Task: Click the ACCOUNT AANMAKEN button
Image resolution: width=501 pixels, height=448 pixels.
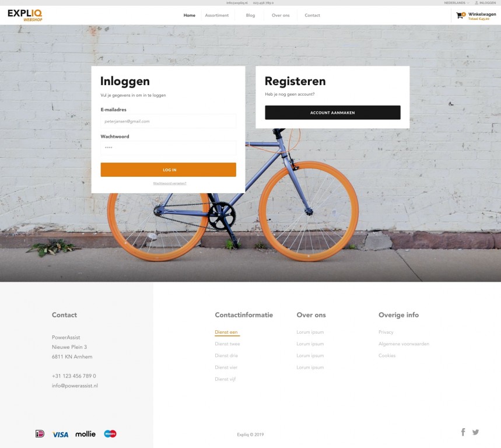Action: click(x=332, y=113)
